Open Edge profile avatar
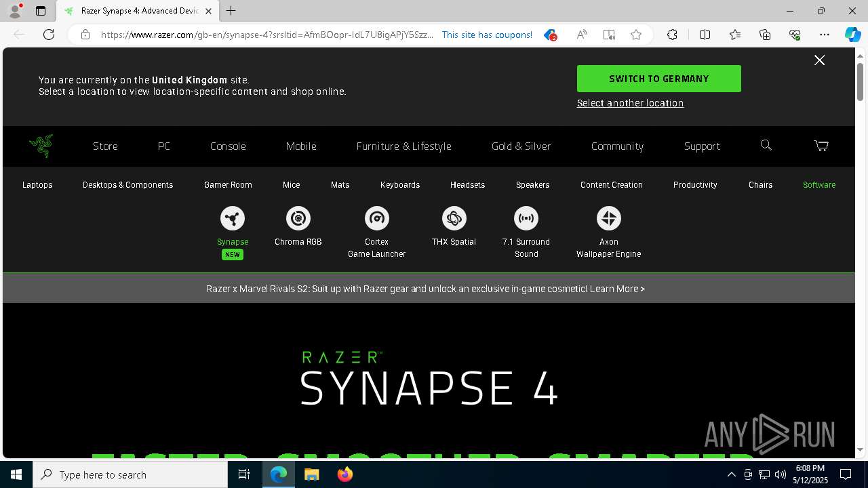Image resolution: width=868 pixels, height=488 pixels. click(15, 11)
